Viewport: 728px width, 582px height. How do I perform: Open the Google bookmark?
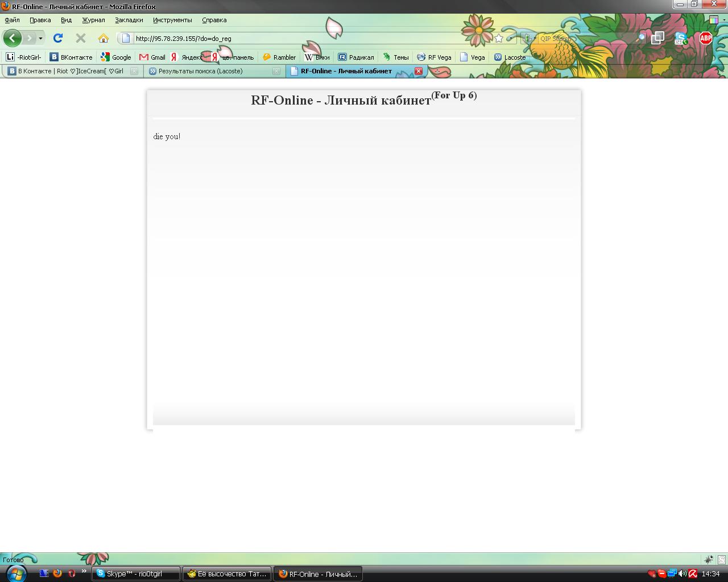116,57
